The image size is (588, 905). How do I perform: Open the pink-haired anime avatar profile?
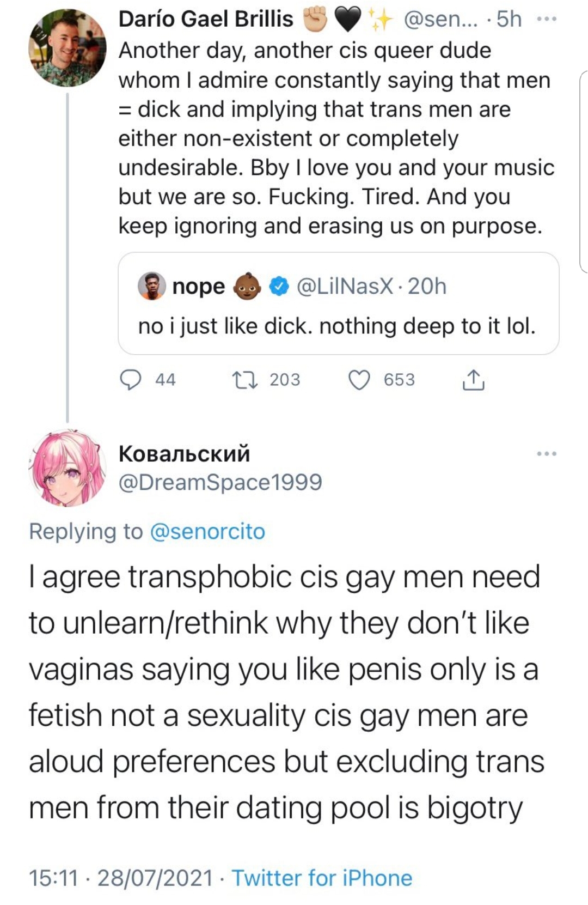[67, 469]
